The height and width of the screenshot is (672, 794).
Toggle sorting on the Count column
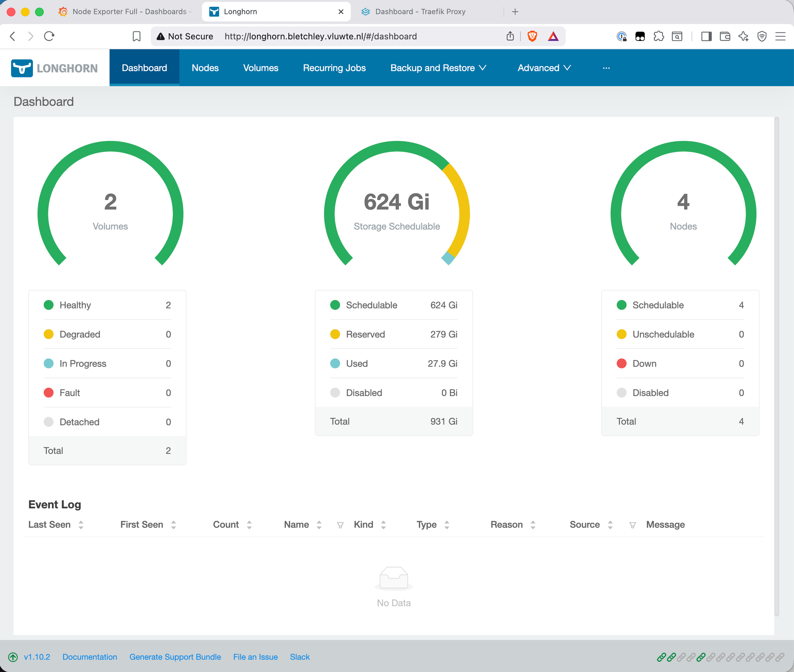coord(249,525)
